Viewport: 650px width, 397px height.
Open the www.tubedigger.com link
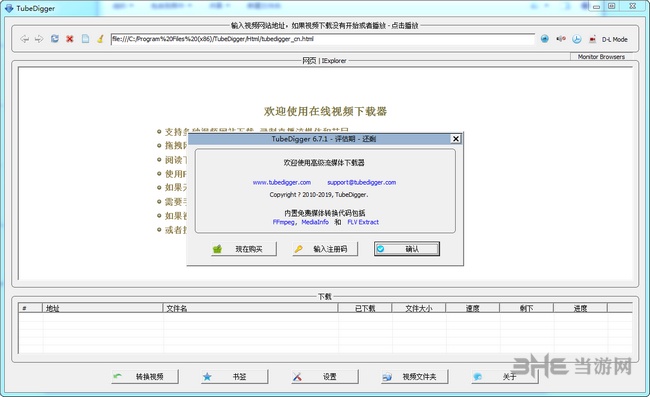(282, 182)
